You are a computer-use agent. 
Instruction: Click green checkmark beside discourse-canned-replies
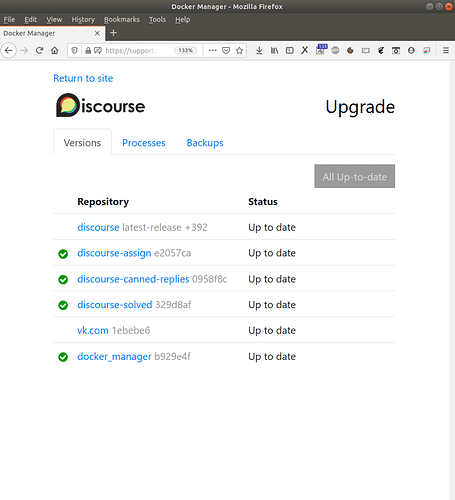[63, 280]
